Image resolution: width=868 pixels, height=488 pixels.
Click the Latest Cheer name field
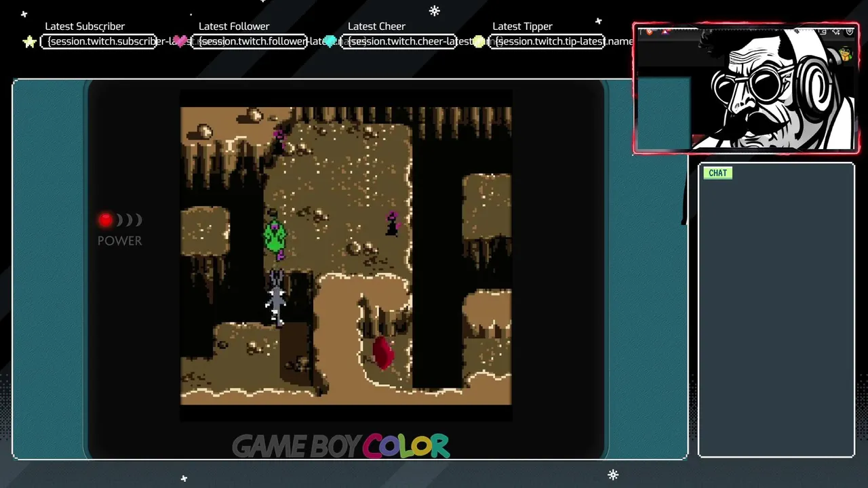point(398,41)
